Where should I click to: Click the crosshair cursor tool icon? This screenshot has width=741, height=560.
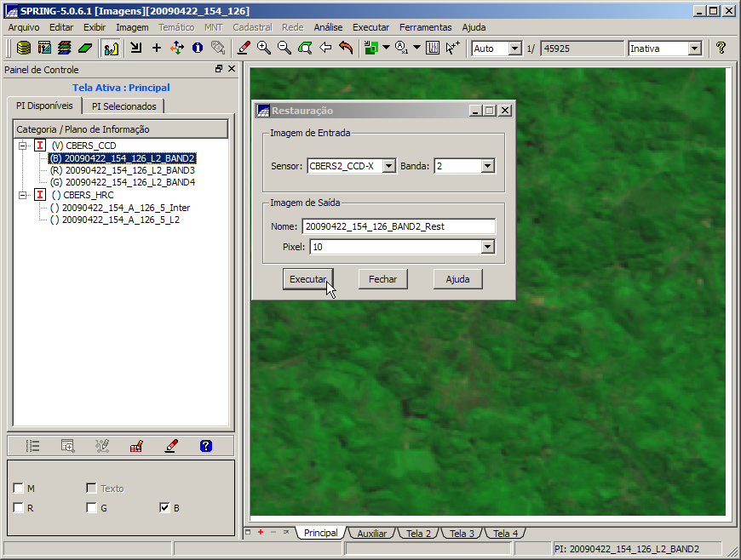point(156,49)
